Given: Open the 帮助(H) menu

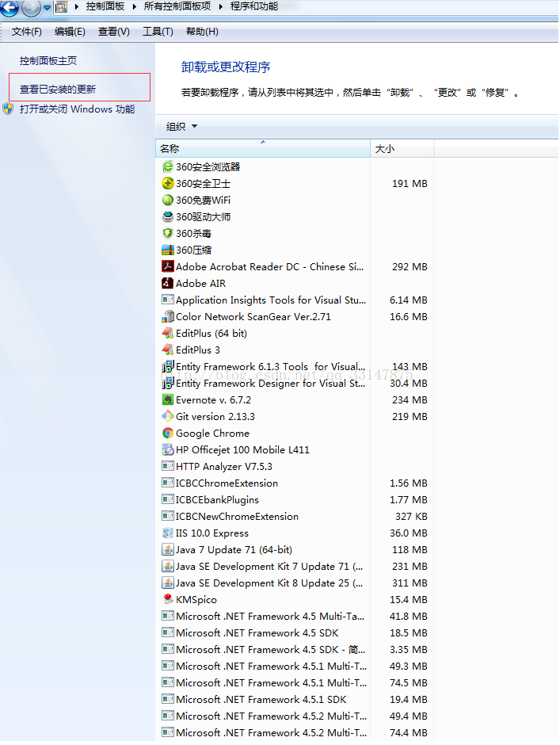Looking at the screenshot, I should tap(202, 32).
